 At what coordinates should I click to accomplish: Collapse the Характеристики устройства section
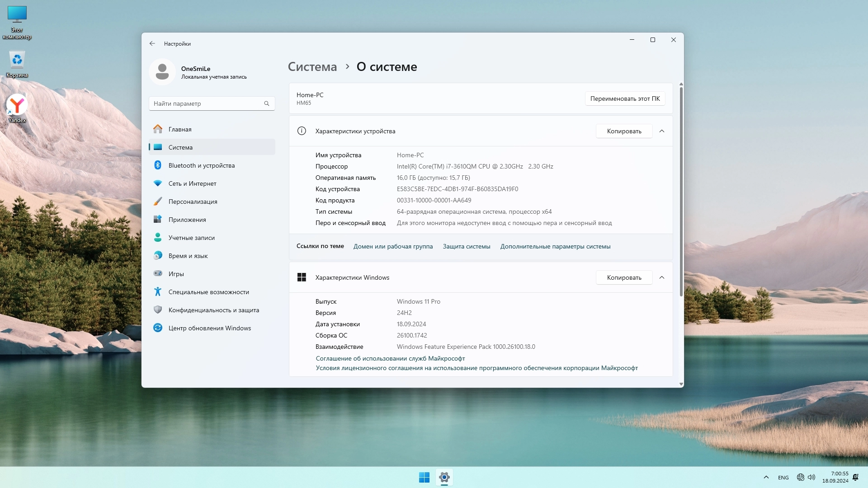point(662,131)
